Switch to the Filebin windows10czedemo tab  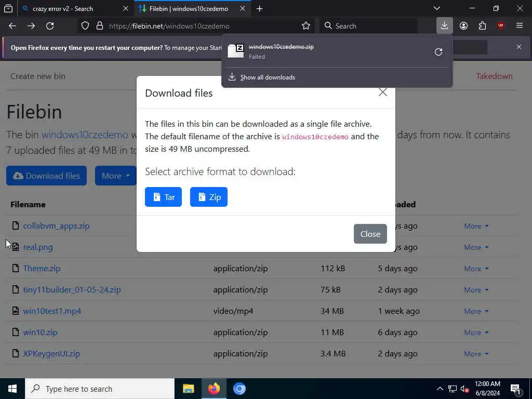coord(192,8)
